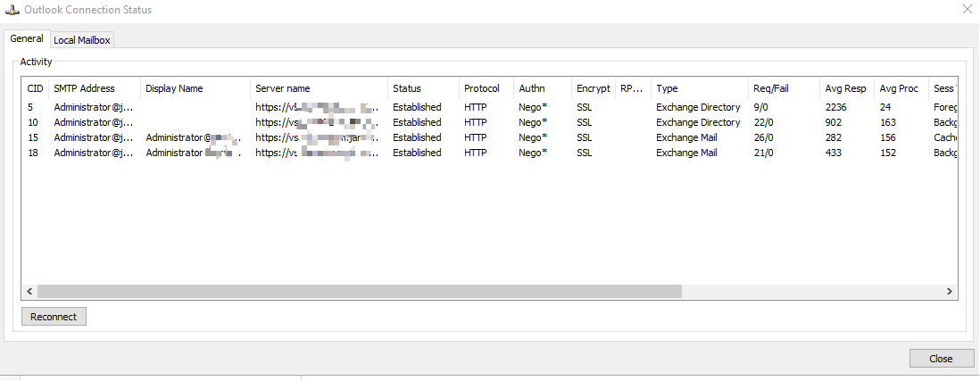
Task: Click the RP... column header
Action: (x=633, y=88)
